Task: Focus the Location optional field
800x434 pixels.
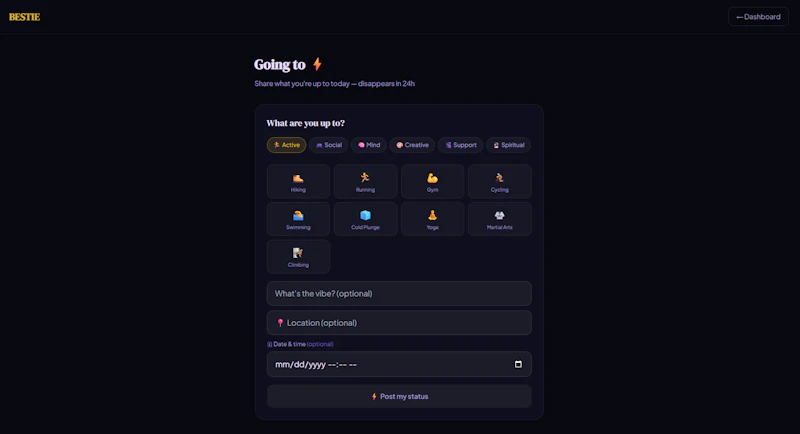Action: click(399, 323)
